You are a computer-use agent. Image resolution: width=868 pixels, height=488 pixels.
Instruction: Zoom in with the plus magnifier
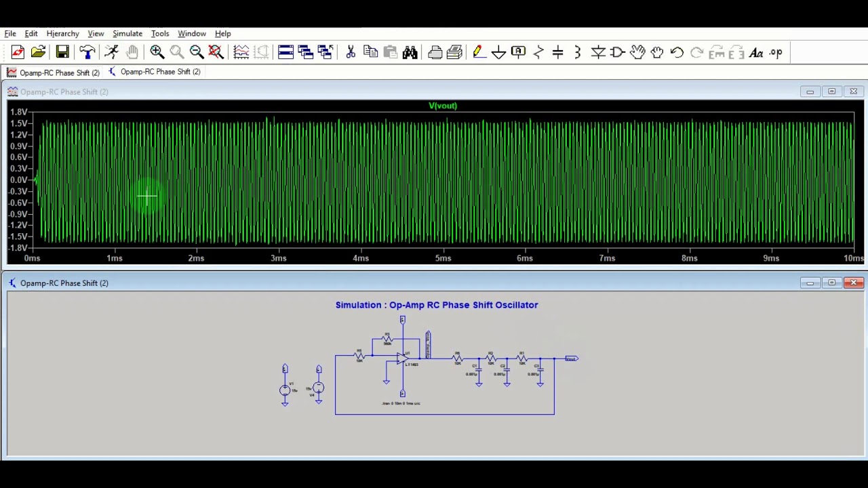pyautogui.click(x=157, y=52)
